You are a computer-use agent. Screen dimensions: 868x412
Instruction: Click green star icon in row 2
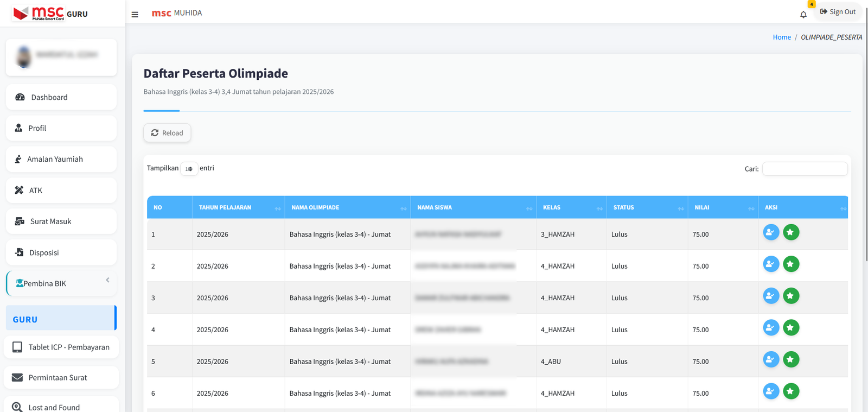click(791, 264)
